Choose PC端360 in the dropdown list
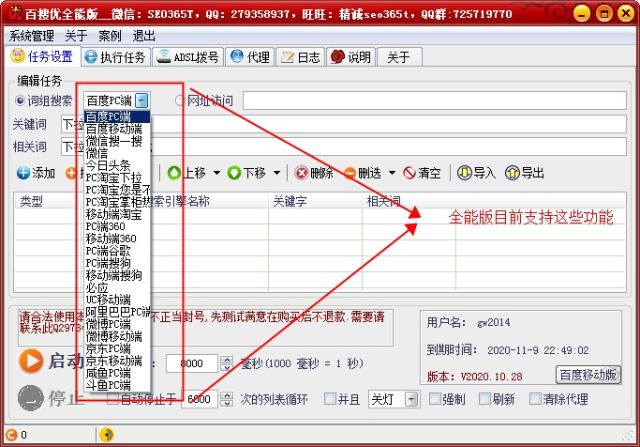 tap(117, 227)
